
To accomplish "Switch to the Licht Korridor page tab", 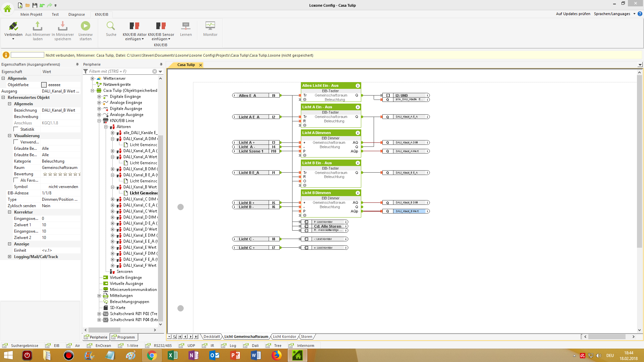I will point(284,337).
